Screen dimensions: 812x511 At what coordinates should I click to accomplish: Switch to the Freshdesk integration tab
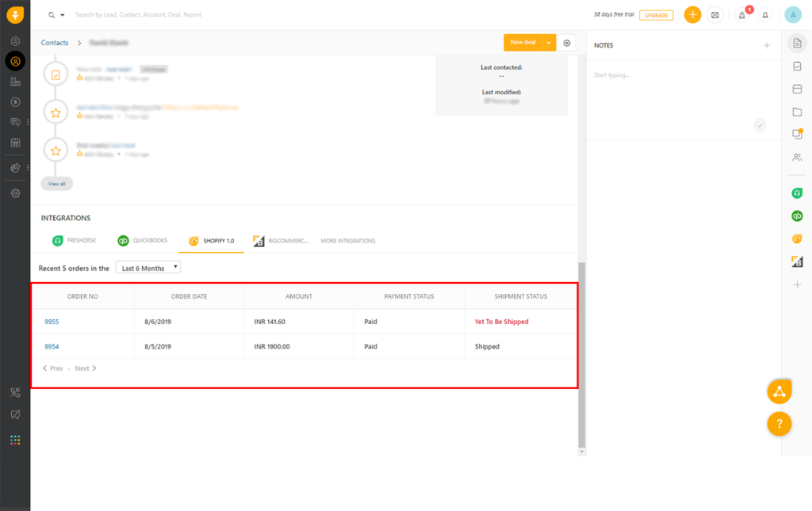coord(75,241)
